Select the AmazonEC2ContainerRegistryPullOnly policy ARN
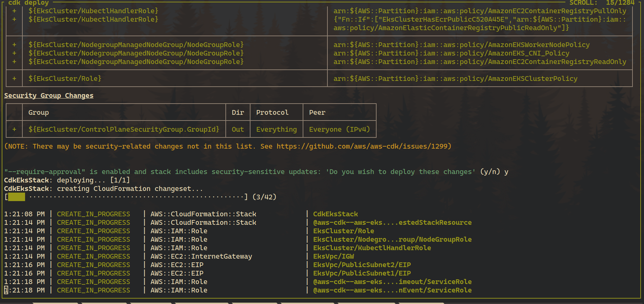Image resolution: width=644 pixels, height=304 pixels. [480, 11]
